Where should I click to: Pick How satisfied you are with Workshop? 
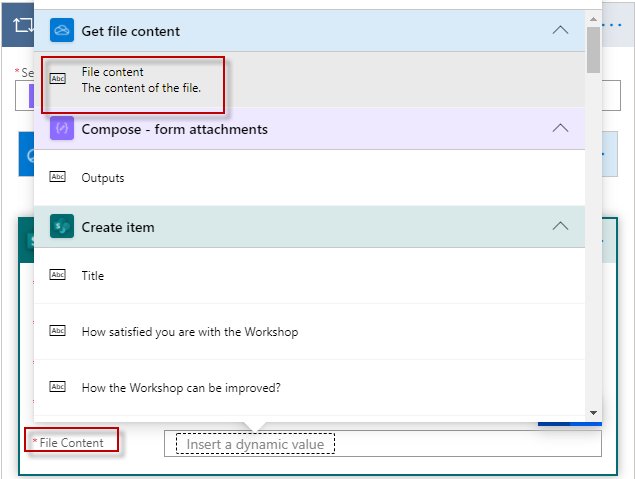point(190,332)
